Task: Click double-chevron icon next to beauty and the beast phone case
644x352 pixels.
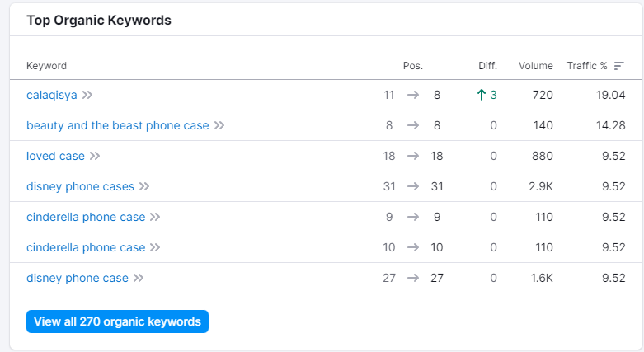Action: (x=219, y=126)
